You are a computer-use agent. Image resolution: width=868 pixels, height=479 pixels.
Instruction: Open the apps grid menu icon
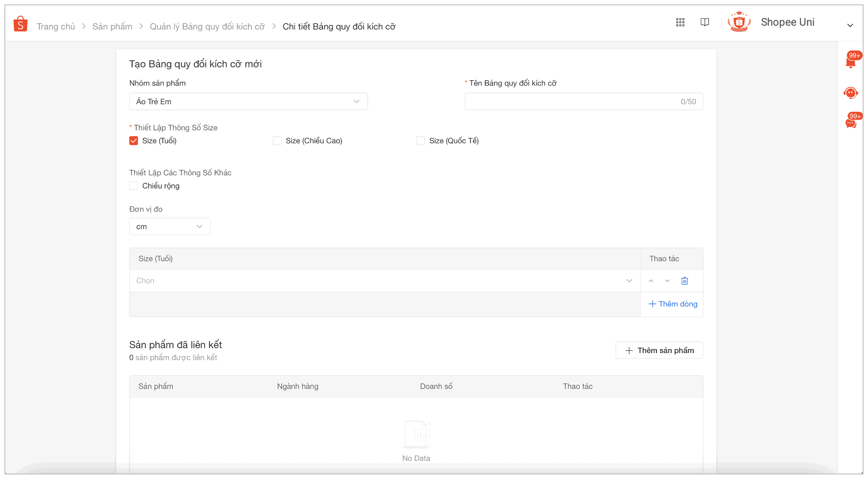coord(680,22)
